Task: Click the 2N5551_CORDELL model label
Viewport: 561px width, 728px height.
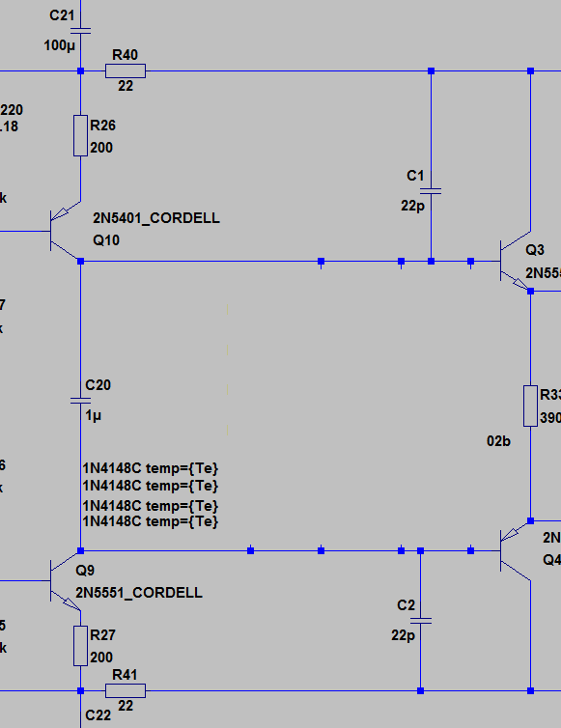Action: click(x=139, y=593)
